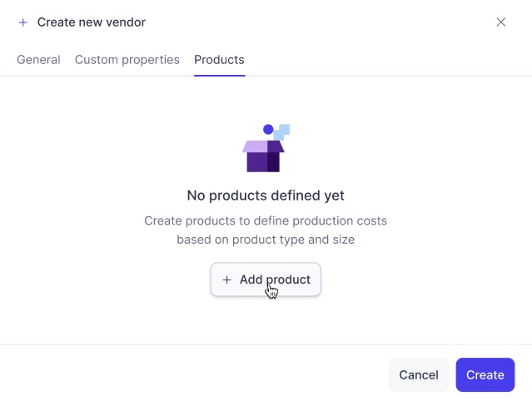Close the Create new vendor dialog

(x=501, y=22)
